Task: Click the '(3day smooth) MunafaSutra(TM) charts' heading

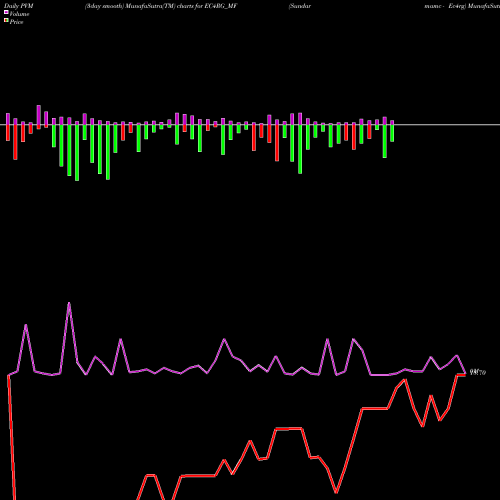Action: 139,6
